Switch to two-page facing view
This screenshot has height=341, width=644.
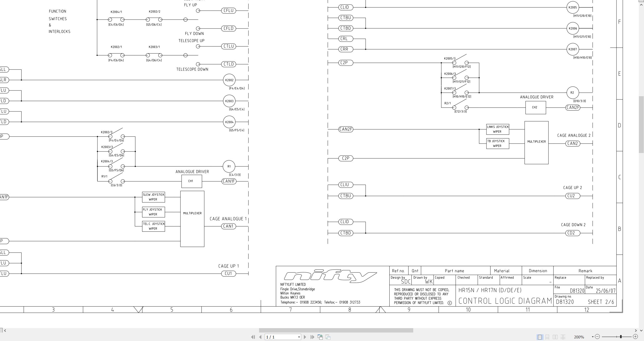pos(555,337)
